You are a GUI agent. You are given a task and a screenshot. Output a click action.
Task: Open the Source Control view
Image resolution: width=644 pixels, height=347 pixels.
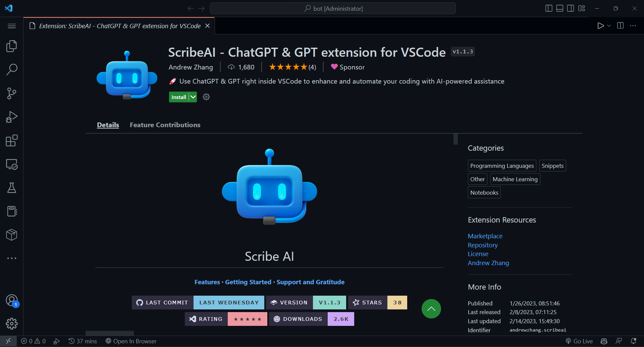[x=12, y=93]
